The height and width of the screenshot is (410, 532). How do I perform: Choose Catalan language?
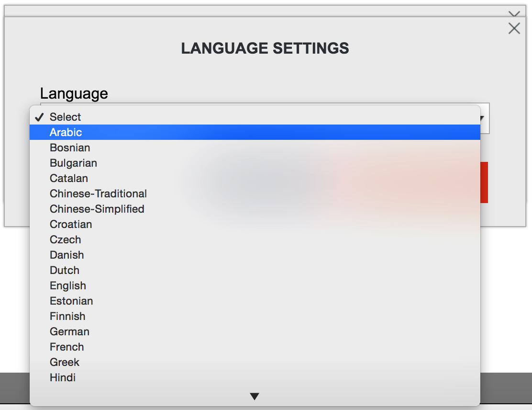point(255,178)
